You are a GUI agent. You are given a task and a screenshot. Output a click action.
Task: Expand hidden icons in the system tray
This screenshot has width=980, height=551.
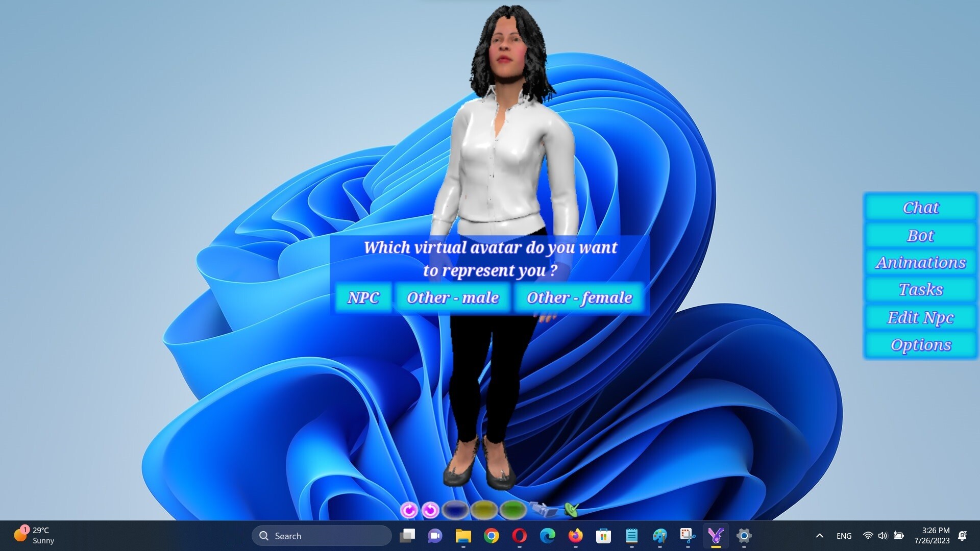[820, 536]
